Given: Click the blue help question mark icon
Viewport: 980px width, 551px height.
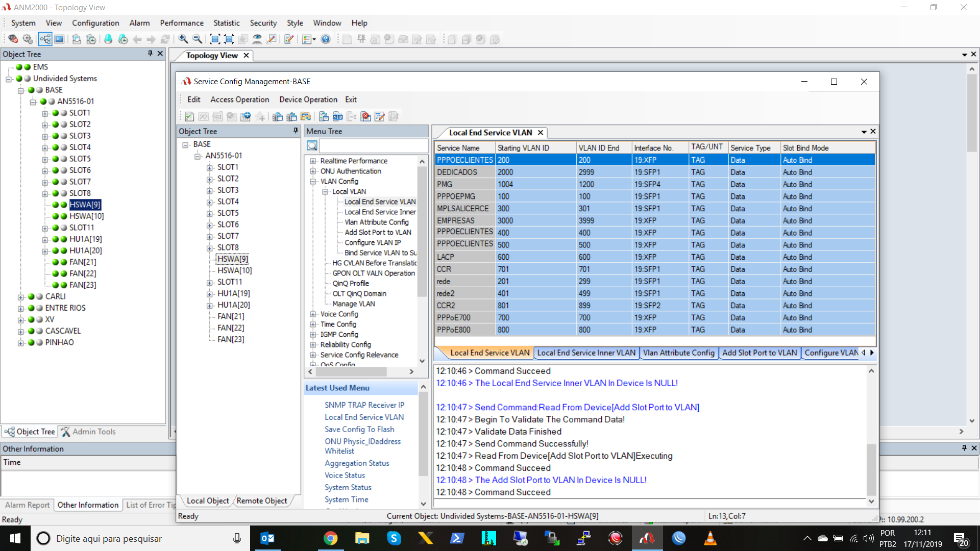Looking at the screenshot, I should [x=326, y=39].
